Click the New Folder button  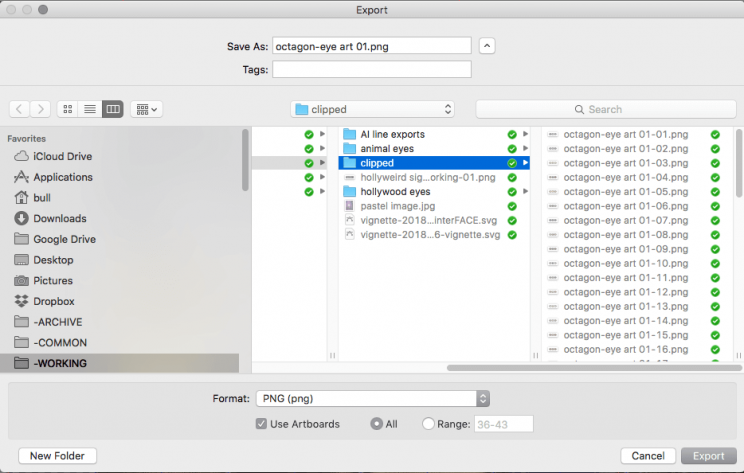(x=57, y=456)
